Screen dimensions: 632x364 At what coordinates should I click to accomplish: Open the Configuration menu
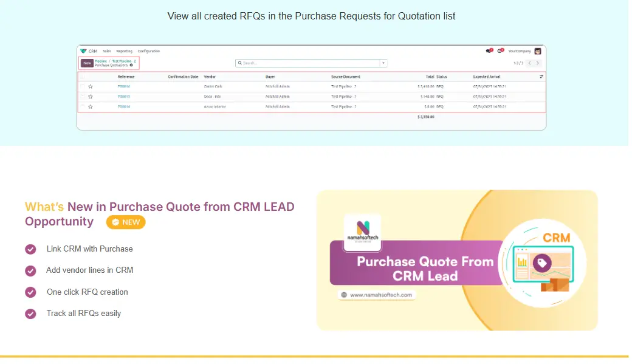coord(149,51)
